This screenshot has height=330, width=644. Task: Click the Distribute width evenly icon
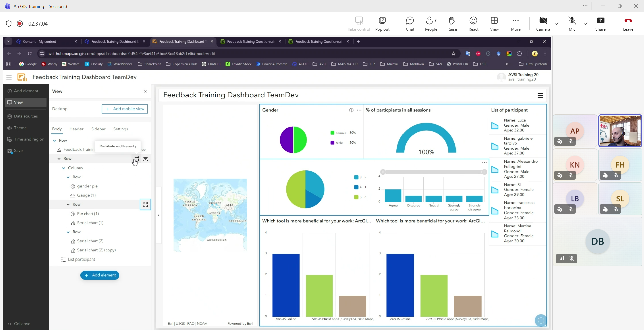[136, 159]
